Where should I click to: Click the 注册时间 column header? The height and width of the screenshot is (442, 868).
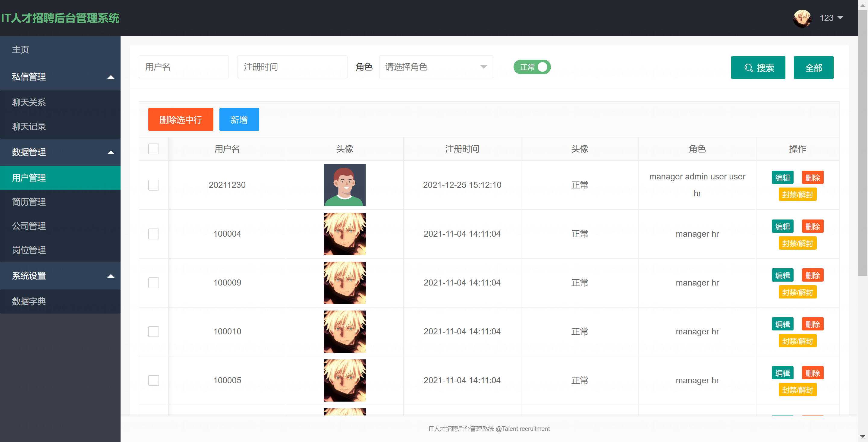click(462, 149)
